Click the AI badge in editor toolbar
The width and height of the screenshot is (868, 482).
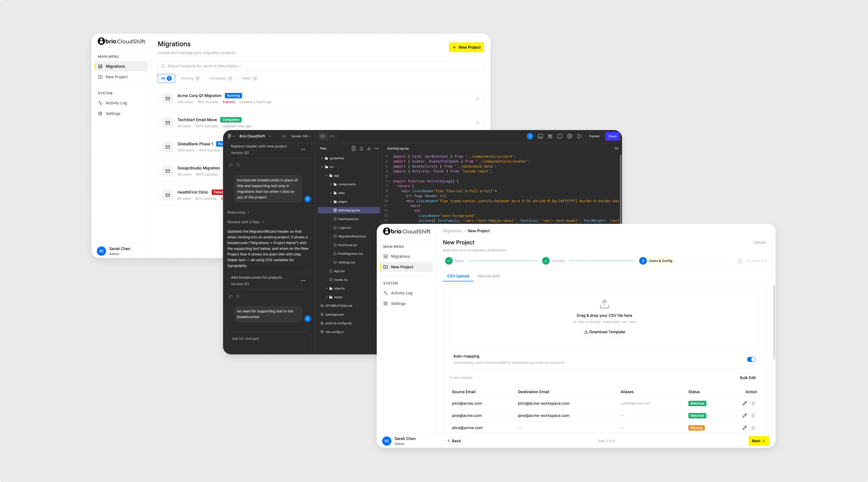(x=284, y=136)
